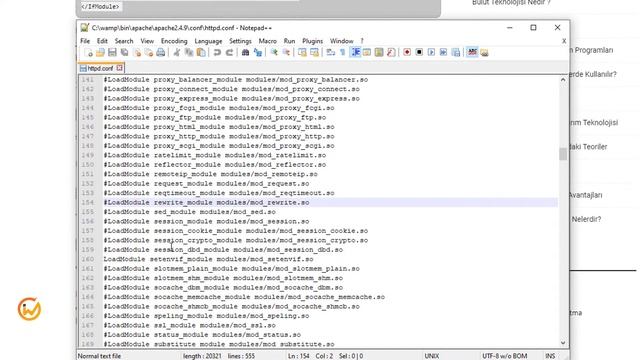Click the X at menu bar's right end
Viewport: 640px width, 360px height.
(564, 41)
